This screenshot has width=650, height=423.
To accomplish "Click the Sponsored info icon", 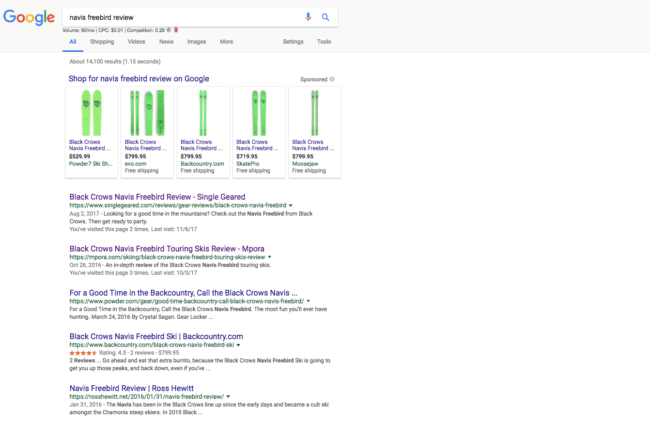I will coord(332,78).
